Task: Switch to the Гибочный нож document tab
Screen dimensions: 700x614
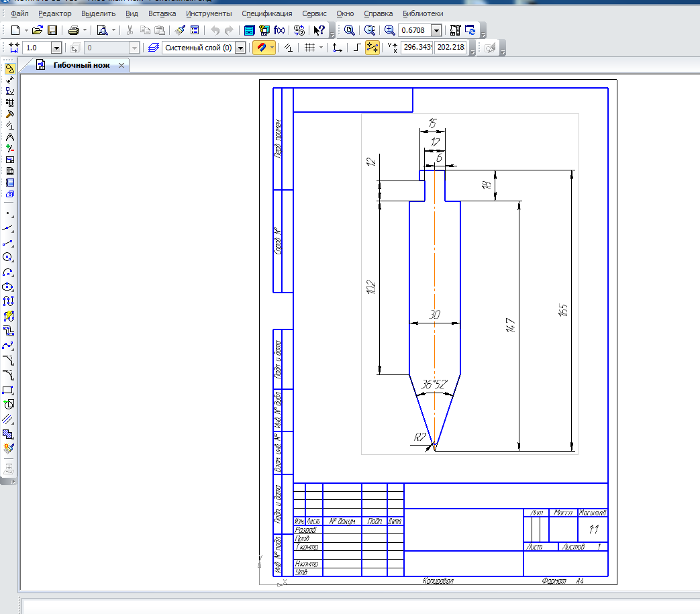Action: pos(81,65)
